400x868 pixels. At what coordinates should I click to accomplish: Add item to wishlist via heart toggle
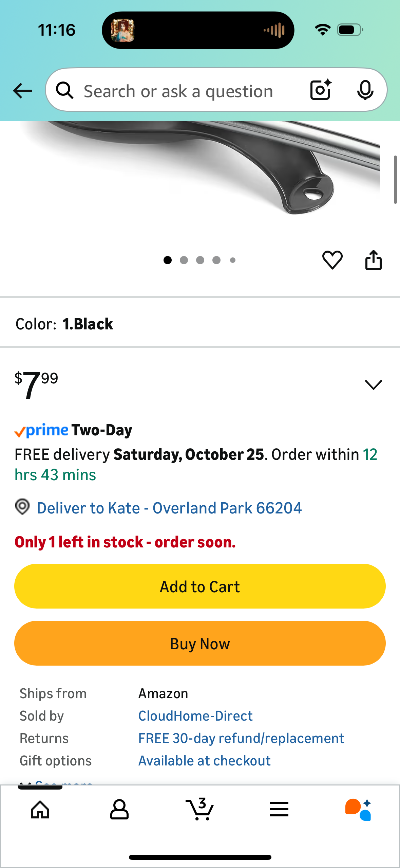tap(332, 260)
